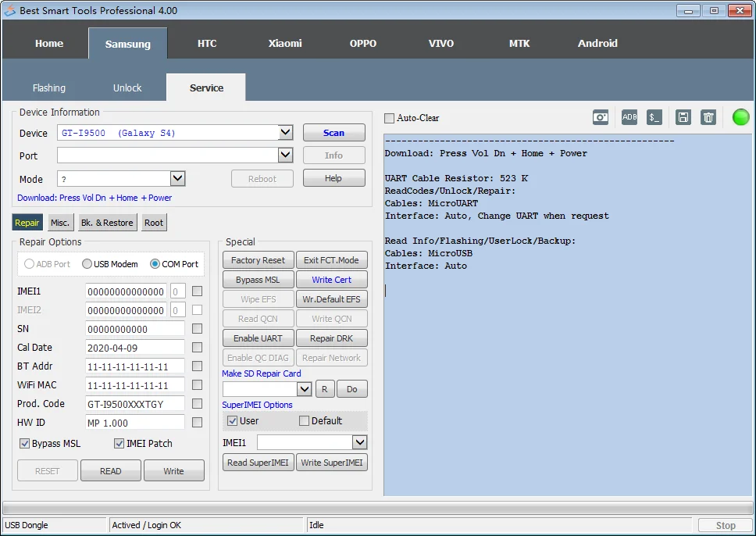The image size is (756, 536).
Task: Click the Scan button
Action: [333, 133]
